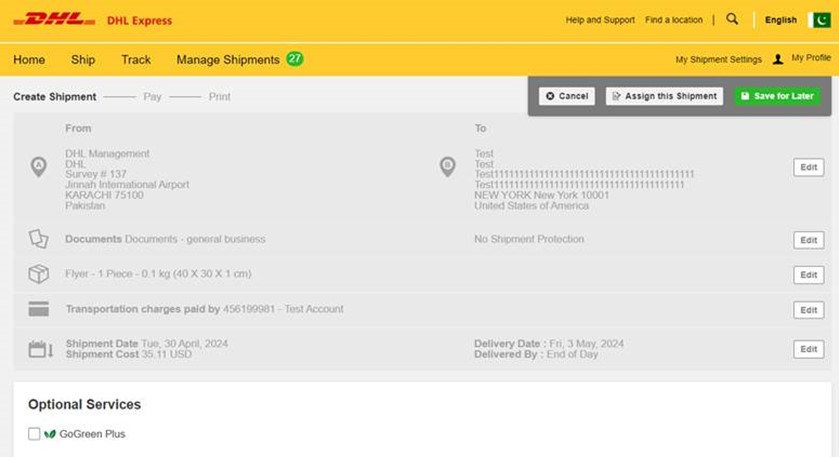Open the Ship menu
This screenshot has height=457, width=839.
pos(83,59)
